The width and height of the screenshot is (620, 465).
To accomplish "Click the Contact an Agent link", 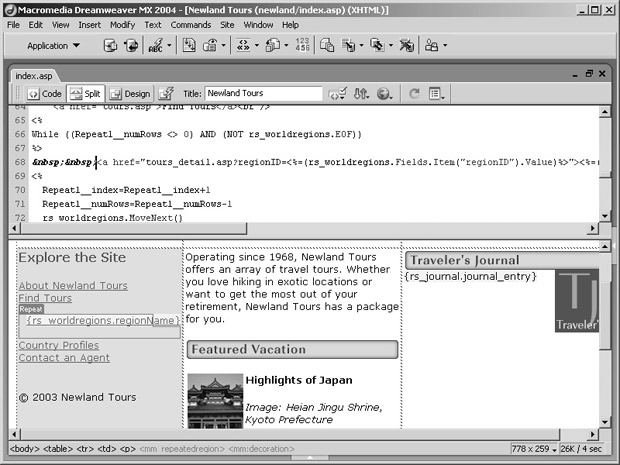I will point(64,358).
